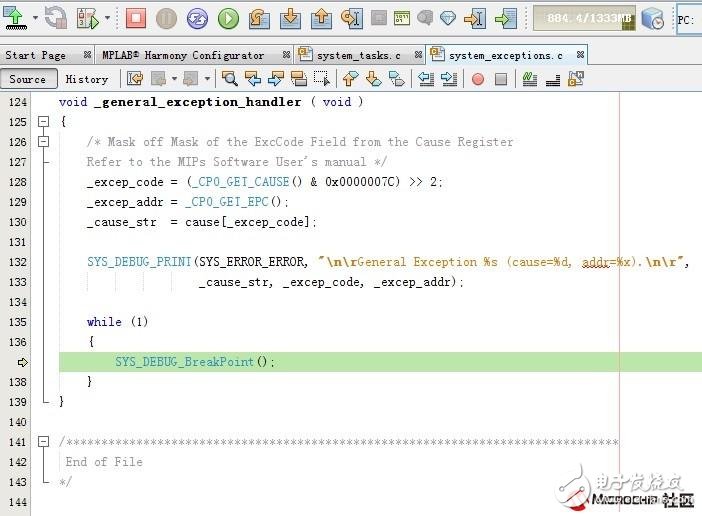
Task: Click the Shift Line Left icon
Action: pyautogui.click(x=425, y=79)
